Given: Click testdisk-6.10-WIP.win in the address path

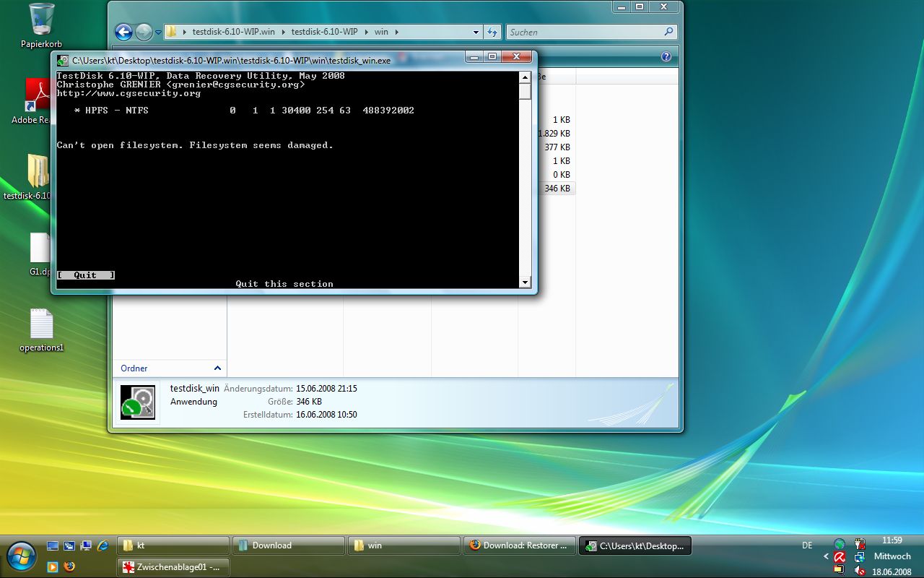Looking at the screenshot, I should 234,32.
